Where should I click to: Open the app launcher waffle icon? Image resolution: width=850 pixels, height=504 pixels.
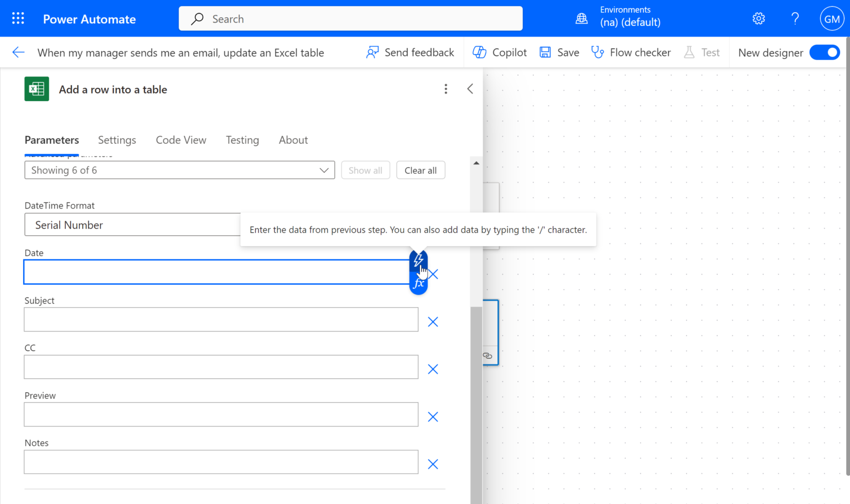18,19
